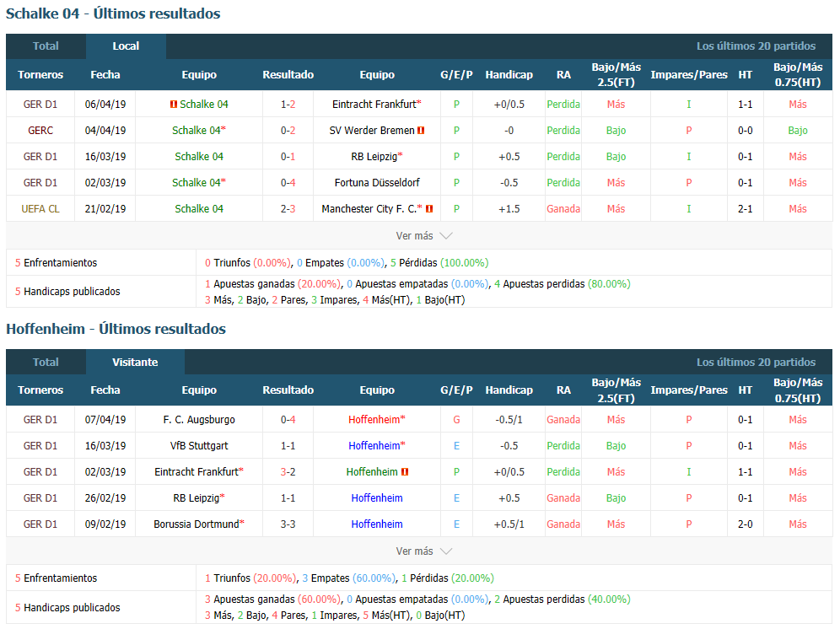Expand 'Ver más' under Schalke 04 table
Viewport: 840px width, 629px height.
pos(423,236)
